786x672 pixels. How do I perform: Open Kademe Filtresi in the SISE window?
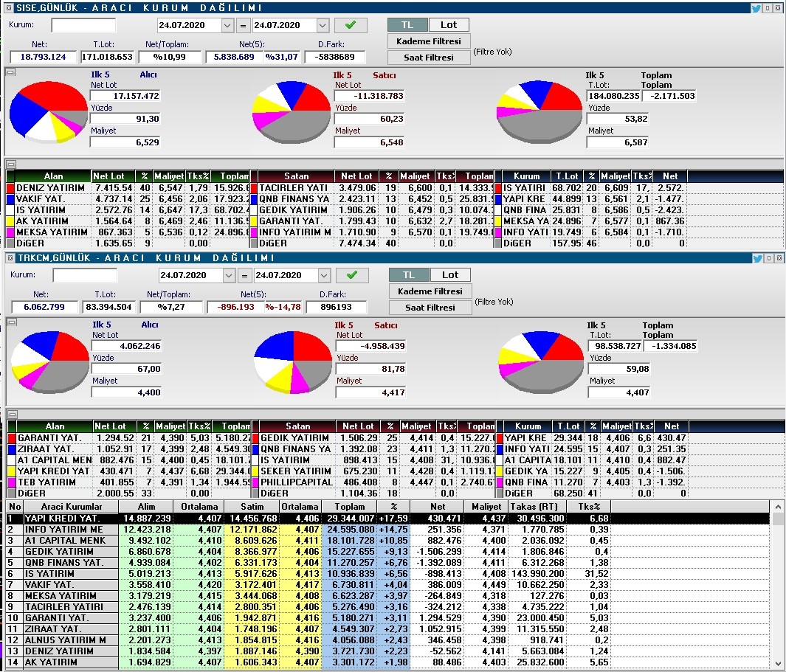tap(429, 41)
